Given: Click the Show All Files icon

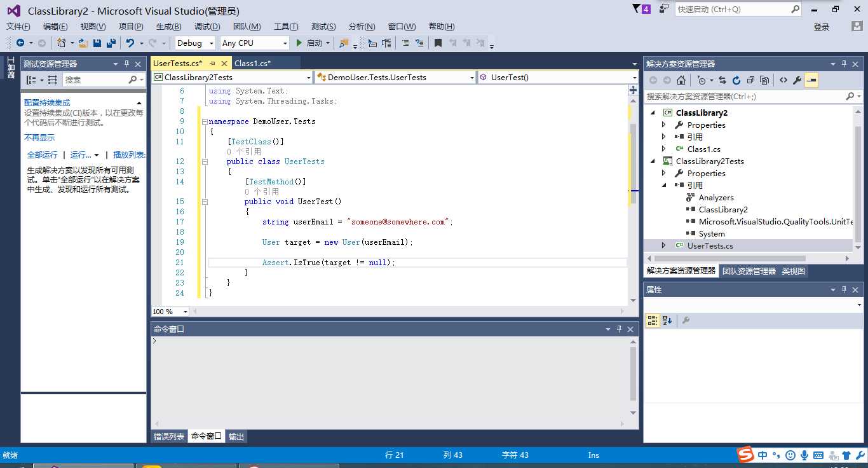Looking at the screenshot, I should [764, 80].
